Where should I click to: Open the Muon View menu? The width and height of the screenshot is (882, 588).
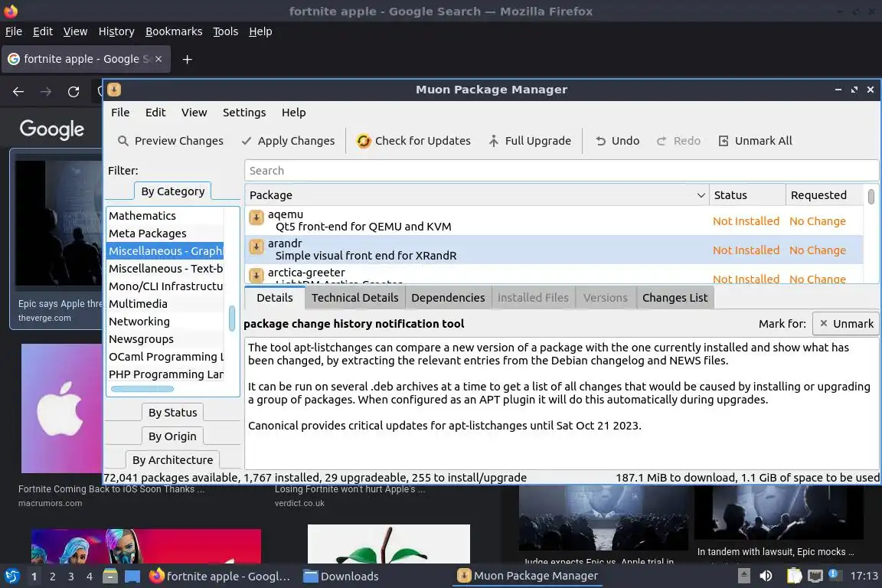click(194, 113)
